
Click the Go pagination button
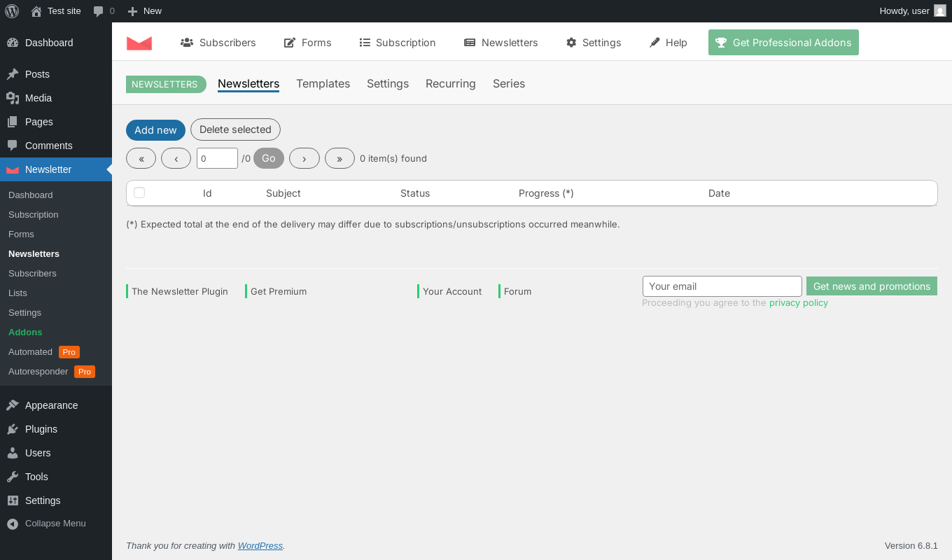tap(269, 158)
